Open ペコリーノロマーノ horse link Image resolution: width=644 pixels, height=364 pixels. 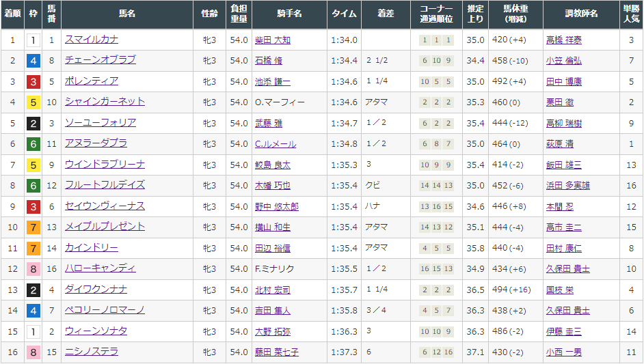(x=105, y=310)
